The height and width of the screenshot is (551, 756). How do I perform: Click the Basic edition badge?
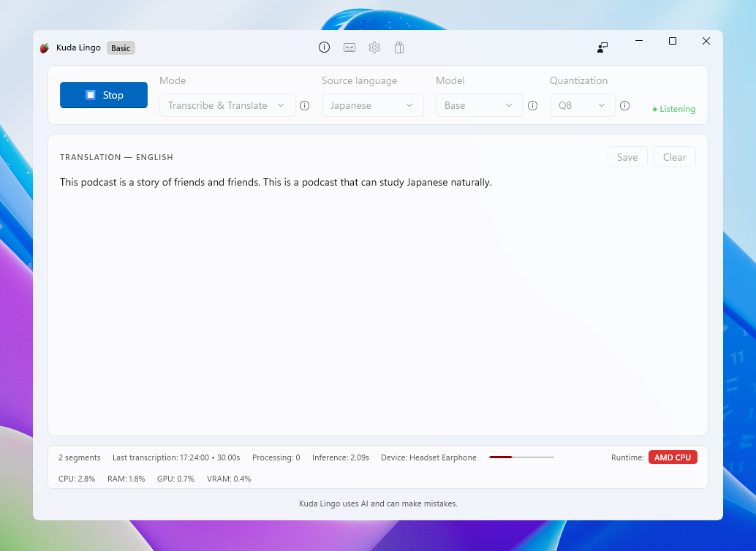click(121, 47)
